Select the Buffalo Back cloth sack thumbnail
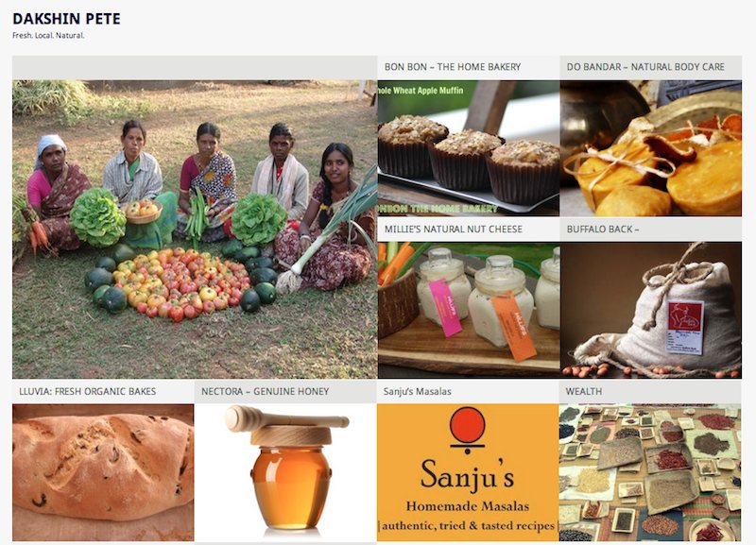The height and width of the screenshot is (545, 756). pos(650,310)
